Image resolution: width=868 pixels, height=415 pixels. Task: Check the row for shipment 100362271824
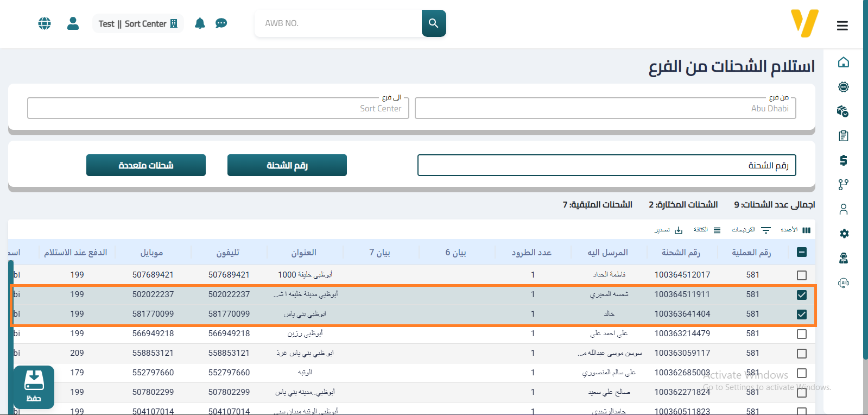tap(802, 393)
